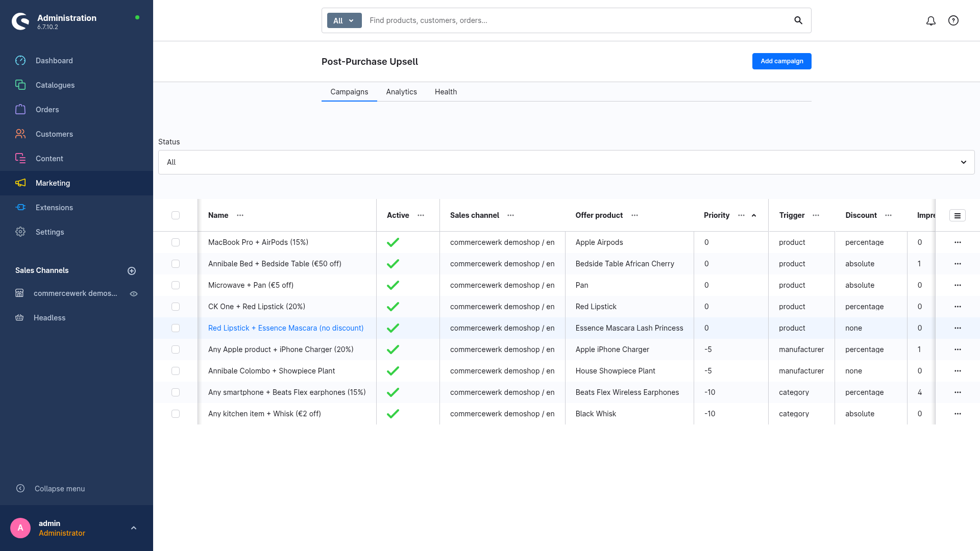Viewport: 980px width, 551px height.
Task: Open row actions for CK One + Red Lipstick
Action: coord(958,307)
